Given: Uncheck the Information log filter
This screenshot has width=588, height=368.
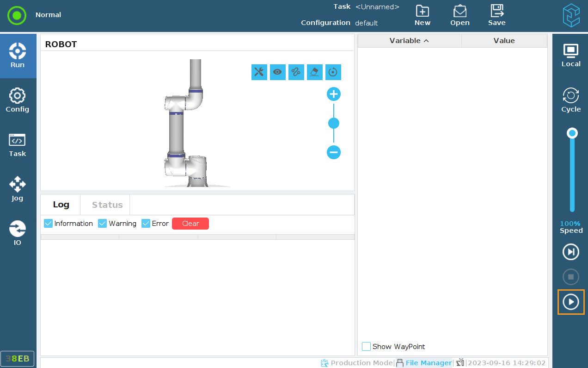Looking at the screenshot, I should 49,224.
